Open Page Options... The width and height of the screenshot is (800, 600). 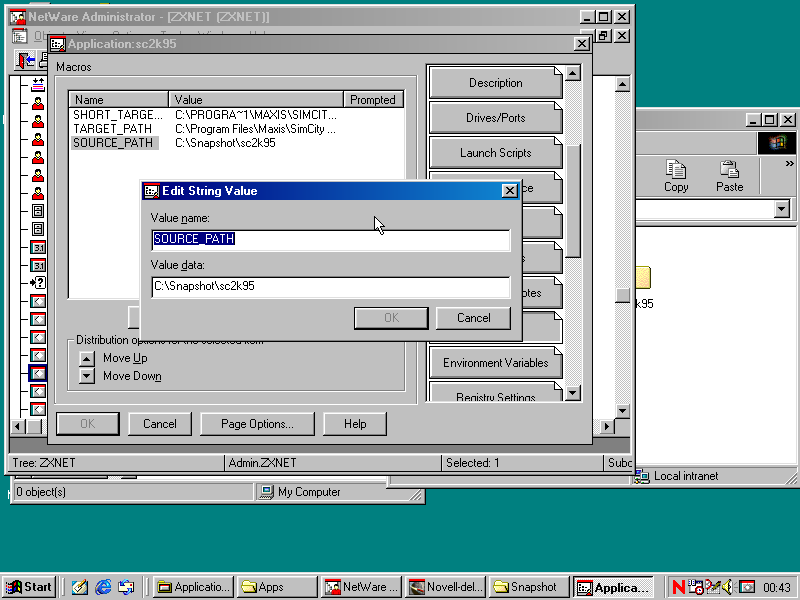257,424
